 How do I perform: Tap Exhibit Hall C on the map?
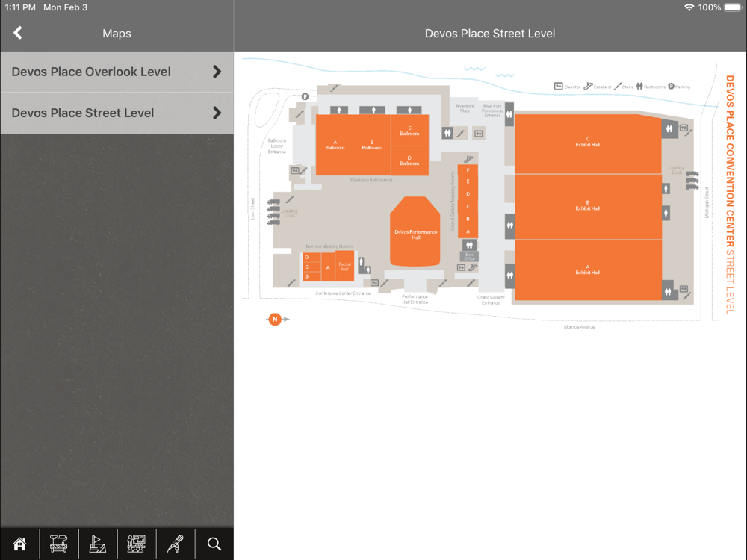588,143
